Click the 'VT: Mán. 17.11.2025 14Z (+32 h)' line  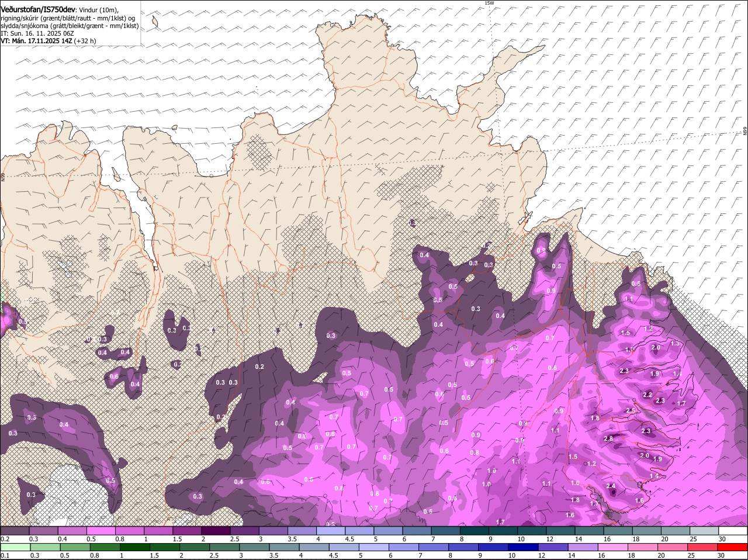pyautogui.click(x=49, y=41)
